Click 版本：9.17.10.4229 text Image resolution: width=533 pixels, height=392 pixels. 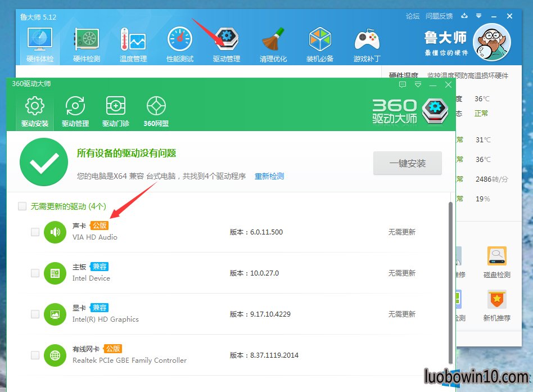click(260, 314)
